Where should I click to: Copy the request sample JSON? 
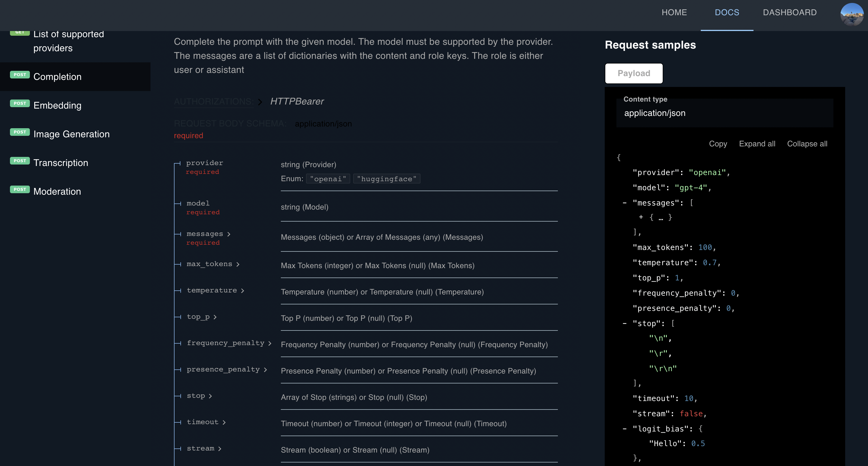point(718,144)
